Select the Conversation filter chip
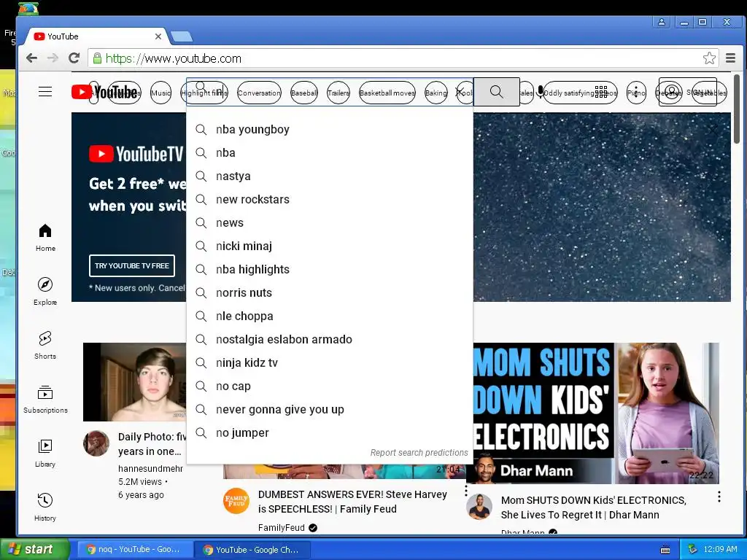The width and height of the screenshot is (747, 560). click(x=259, y=93)
